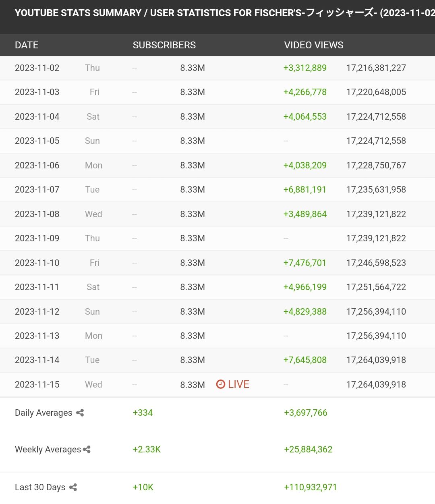Click the +3,697,766 daily average views
The width and height of the screenshot is (435, 504).
pos(306,413)
